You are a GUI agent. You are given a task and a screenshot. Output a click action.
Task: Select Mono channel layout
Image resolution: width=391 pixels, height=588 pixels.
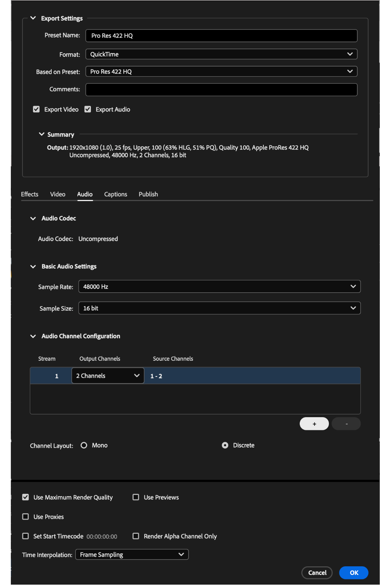[x=84, y=445]
